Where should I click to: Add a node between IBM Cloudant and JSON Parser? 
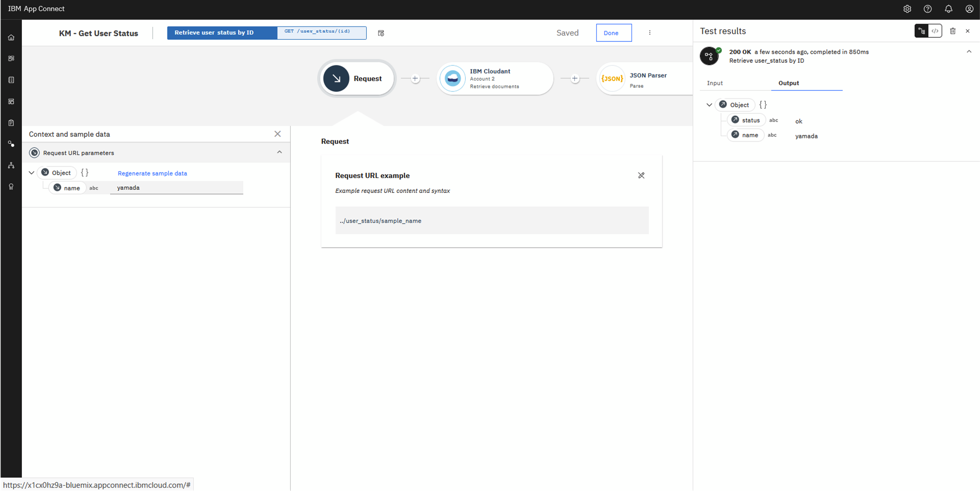tap(575, 79)
